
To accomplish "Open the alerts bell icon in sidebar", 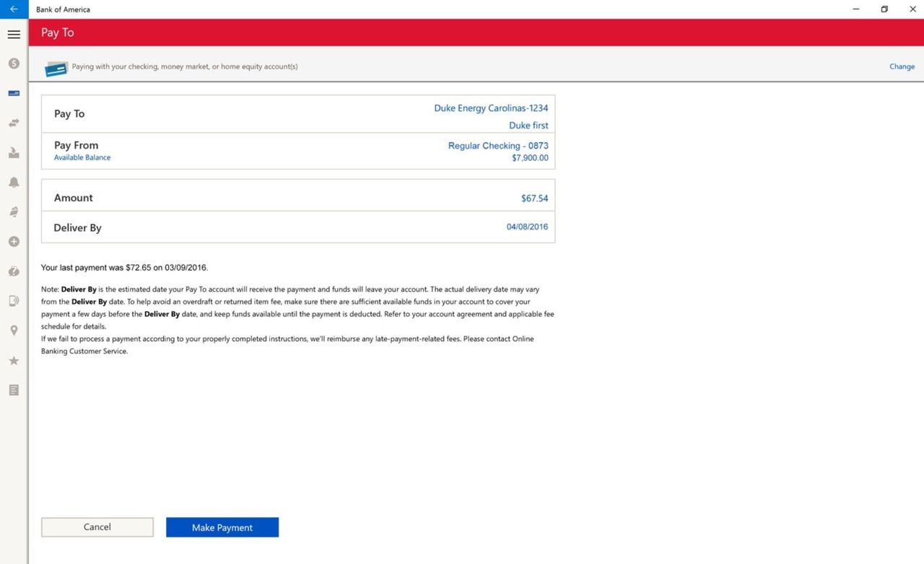I will [14, 182].
